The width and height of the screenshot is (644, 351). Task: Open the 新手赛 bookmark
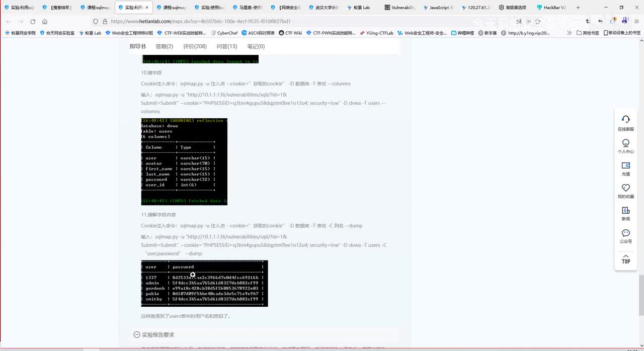(487, 33)
